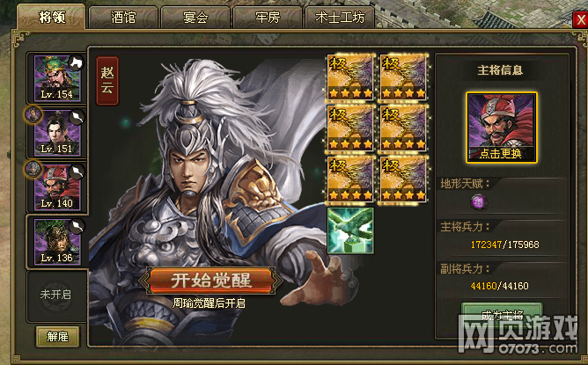Select the Lv. 151 general portrait
The image size is (588, 365).
point(57,133)
